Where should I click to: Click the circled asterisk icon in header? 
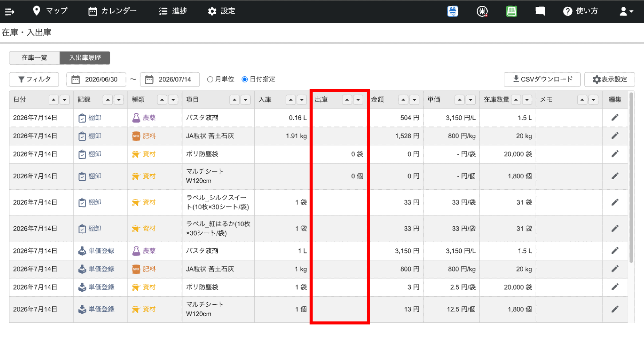click(x=482, y=11)
